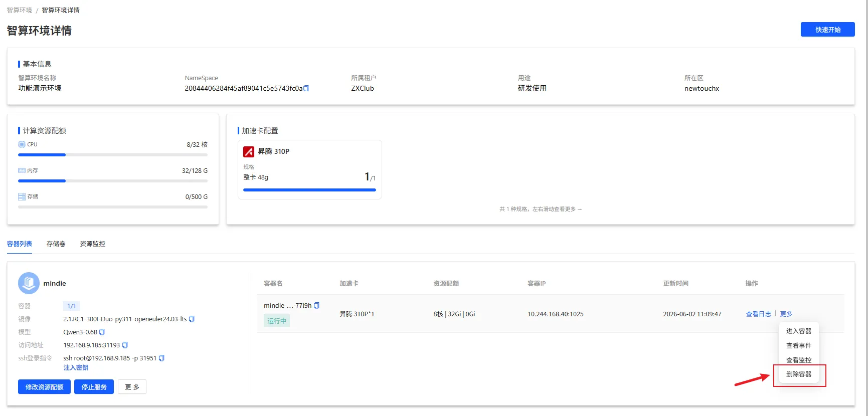868x416 pixels.
Task: Click the 昇腾 310P card logo
Action: pos(249,151)
